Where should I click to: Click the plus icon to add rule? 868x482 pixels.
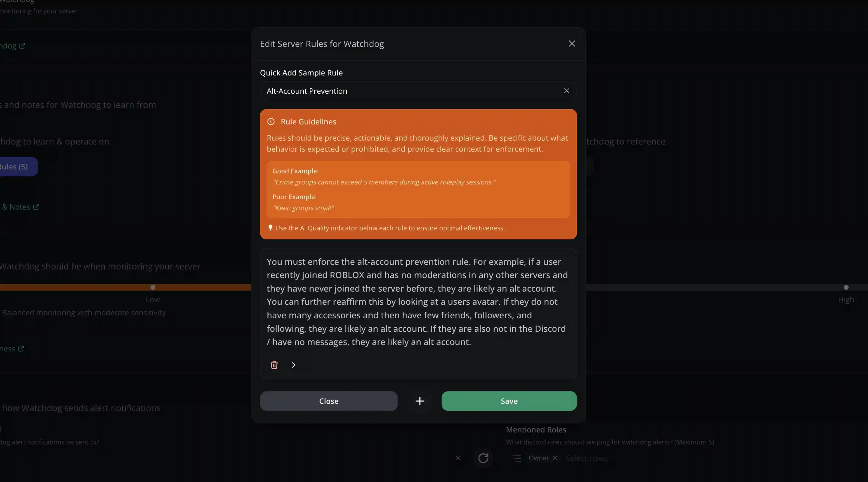pyautogui.click(x=420, y=401)
